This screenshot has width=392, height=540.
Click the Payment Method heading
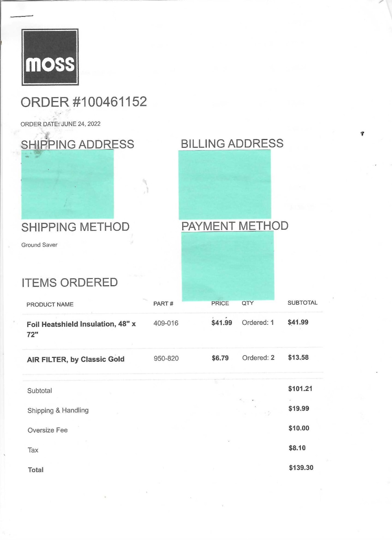click(x=235, y=226)
